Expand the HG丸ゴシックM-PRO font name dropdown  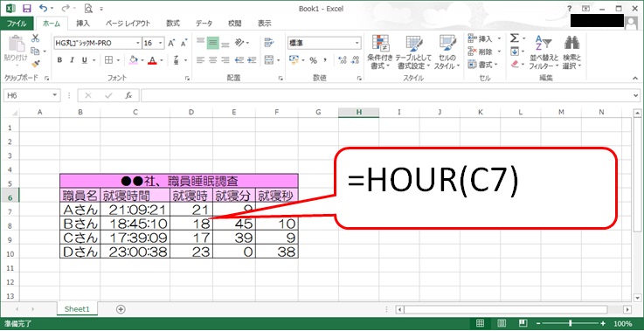point(138,43)
